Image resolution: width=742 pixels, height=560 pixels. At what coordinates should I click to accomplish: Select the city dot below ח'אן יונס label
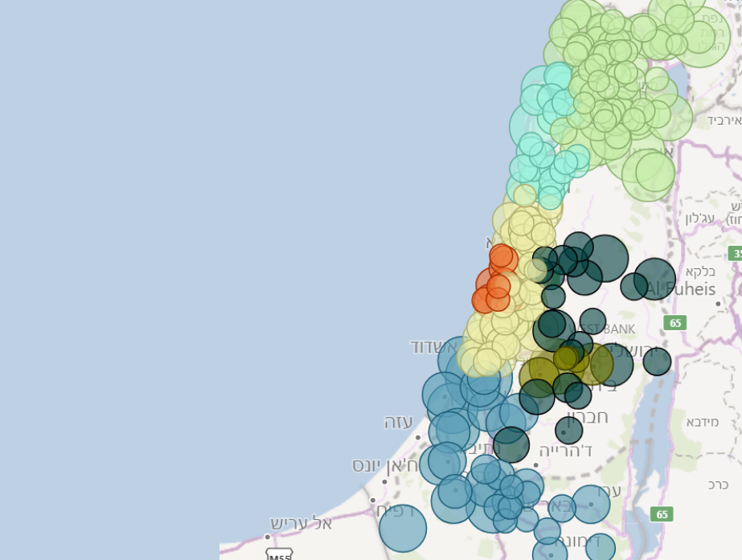384,482
